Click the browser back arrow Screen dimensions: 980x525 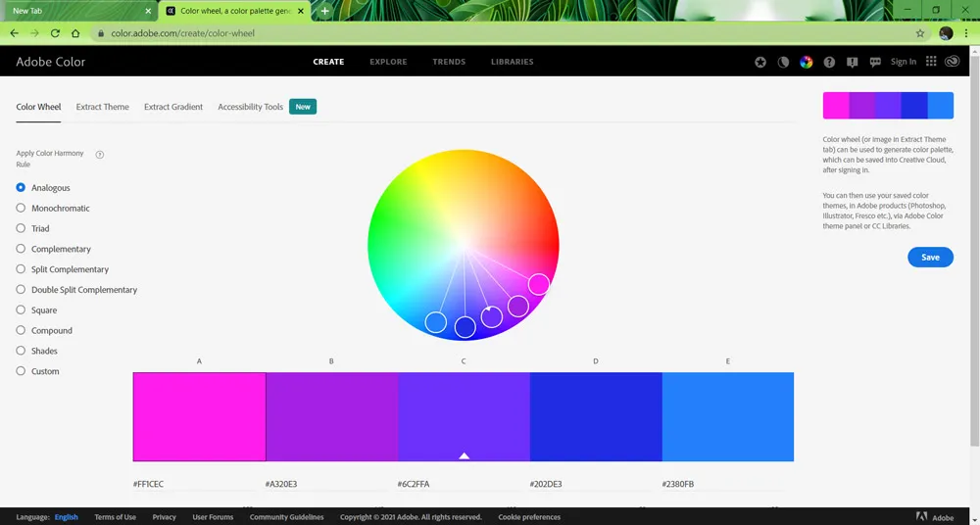[x=15, y=33]
